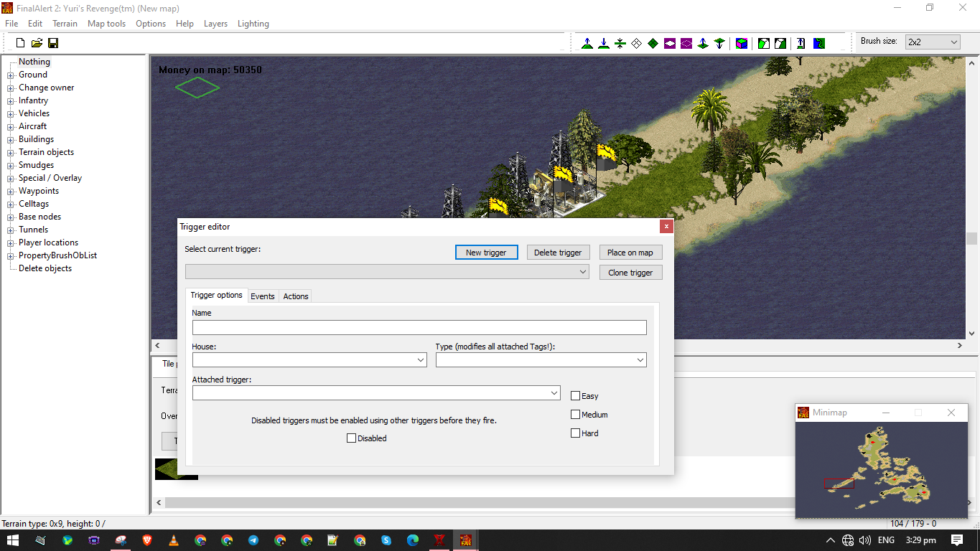
Task: Click the map view right scroll arrow
Action: point(960,345)
